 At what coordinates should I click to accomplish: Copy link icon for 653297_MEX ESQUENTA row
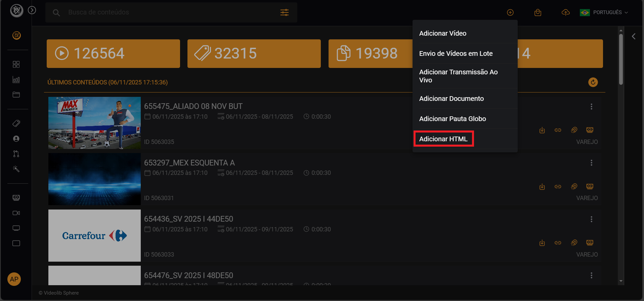coord(558,187)
